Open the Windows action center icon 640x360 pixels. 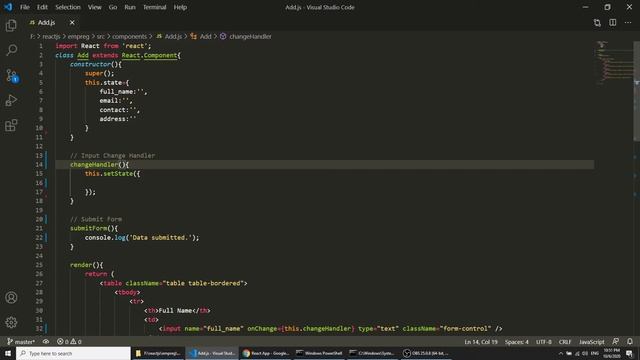point(629,353)
